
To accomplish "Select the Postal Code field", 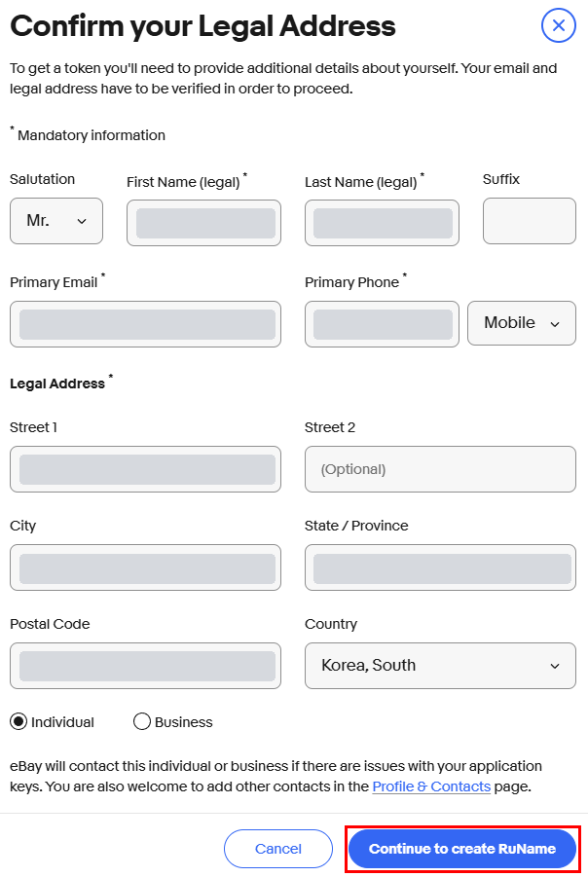I will (145, 666).
